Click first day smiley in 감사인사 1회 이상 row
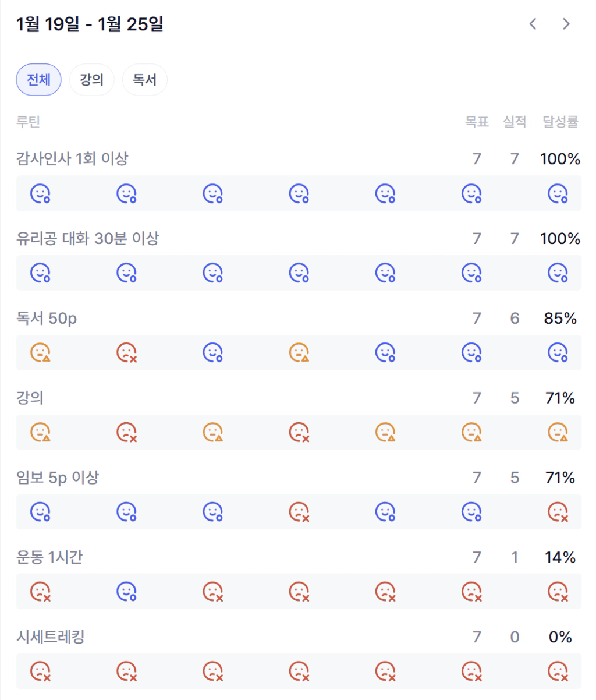 pyautogui.click(x=40, y=193)
